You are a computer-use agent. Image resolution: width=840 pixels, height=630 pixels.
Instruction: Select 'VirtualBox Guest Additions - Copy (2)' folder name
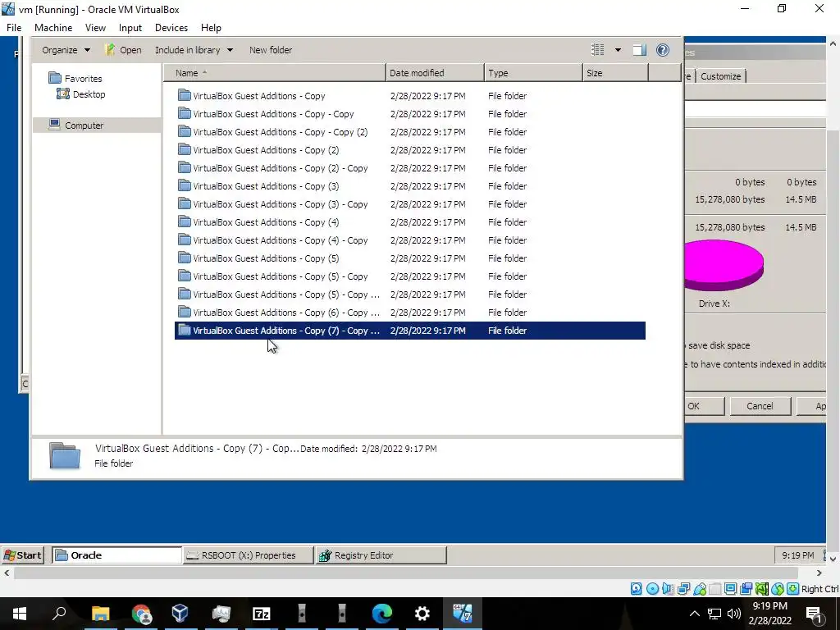pyautogui.click(x=266, y=150)
